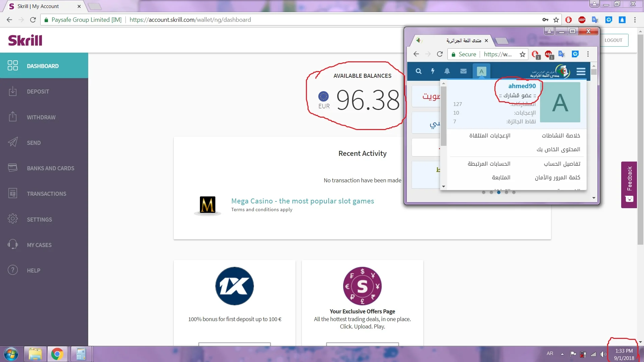644x362 pixels.
Task: Open the Settings gear in sidebar
Action: tap(13, 219)
